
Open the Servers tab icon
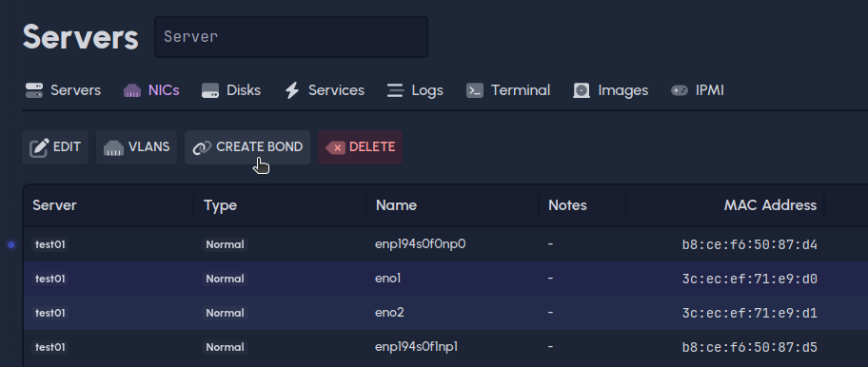34,90
